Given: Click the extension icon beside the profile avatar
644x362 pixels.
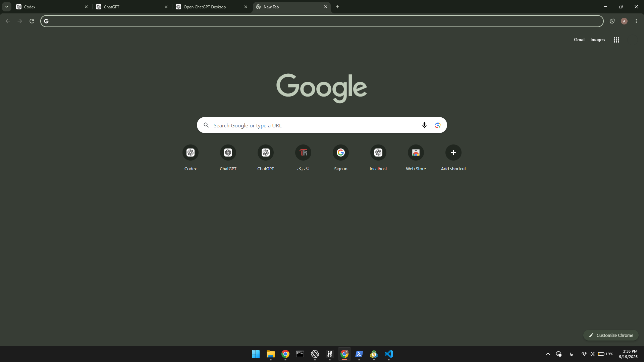Looking at the screenshot, I should (x=612, y=21).
